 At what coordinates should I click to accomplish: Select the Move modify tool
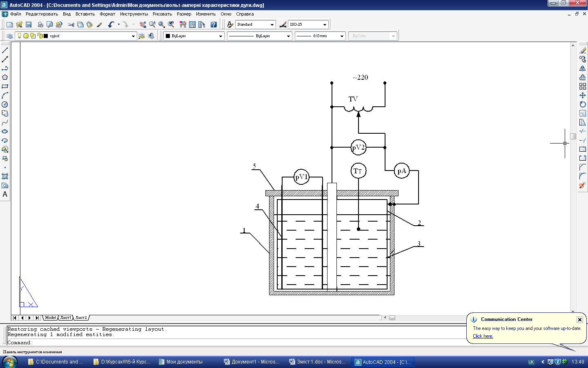tap(583, 95)
